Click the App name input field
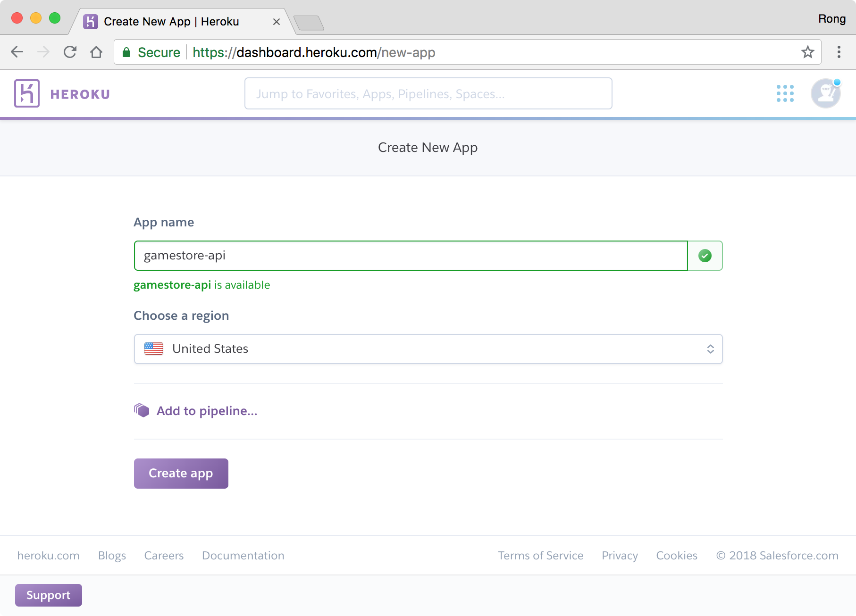 [411, 256]
